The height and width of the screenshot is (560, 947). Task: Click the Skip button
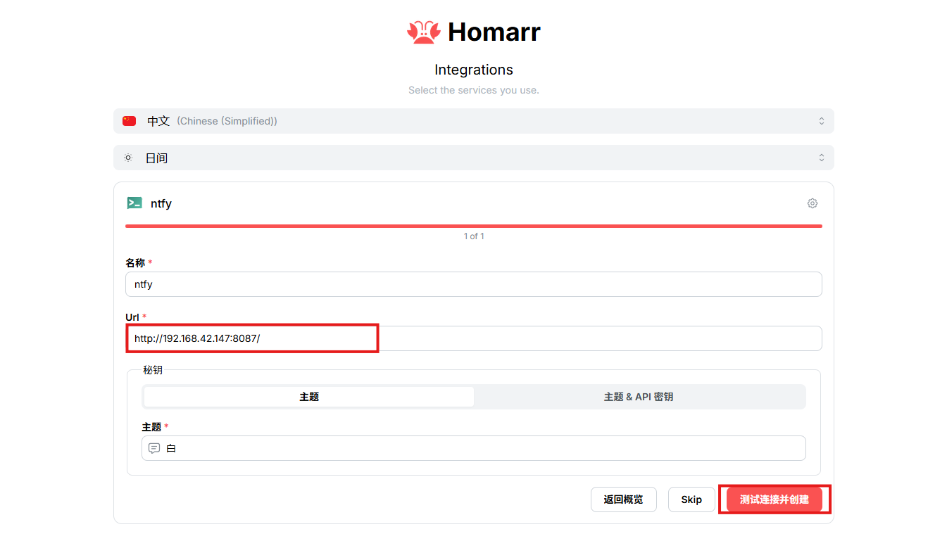691,499
